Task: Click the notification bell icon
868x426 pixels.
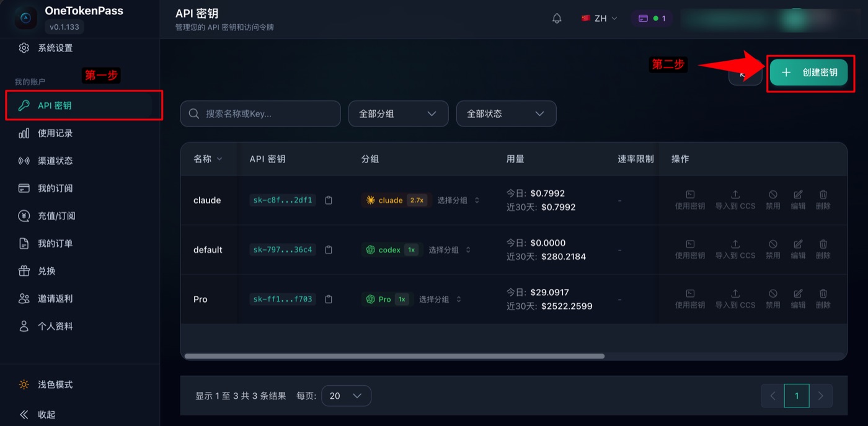Action: [x=557, y=19]
